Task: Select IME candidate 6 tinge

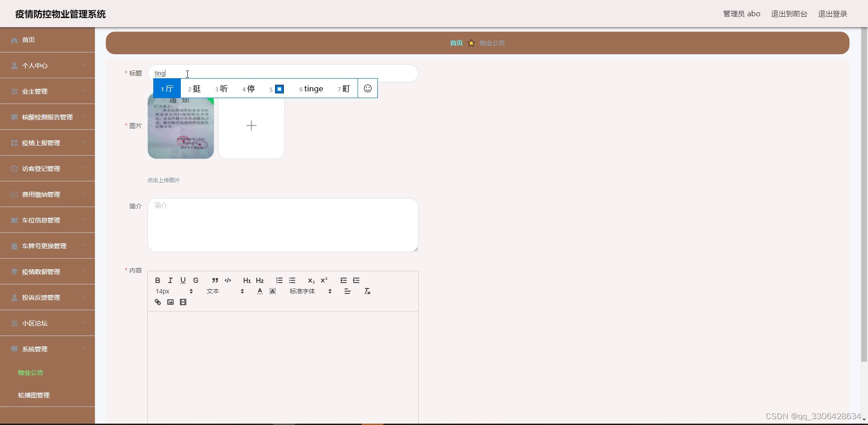Action: point(311,89)
